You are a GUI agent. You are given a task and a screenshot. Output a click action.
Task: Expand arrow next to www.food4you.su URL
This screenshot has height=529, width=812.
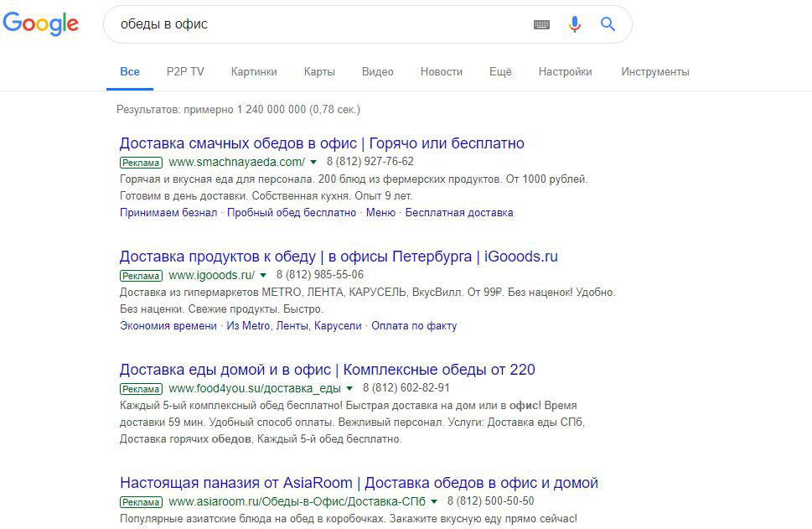349,388
